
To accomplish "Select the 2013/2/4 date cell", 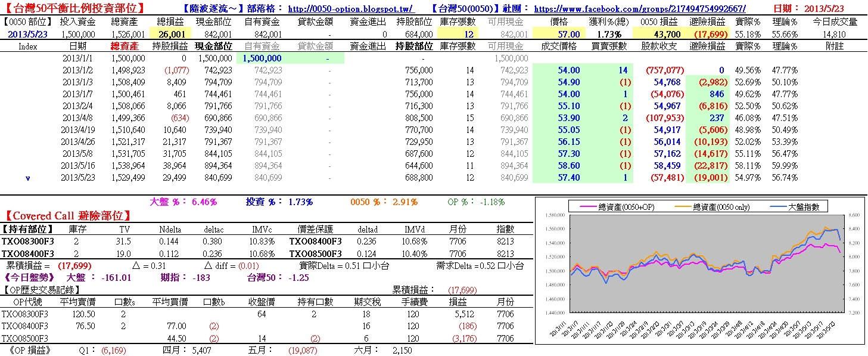I will (x=77, y=106).
